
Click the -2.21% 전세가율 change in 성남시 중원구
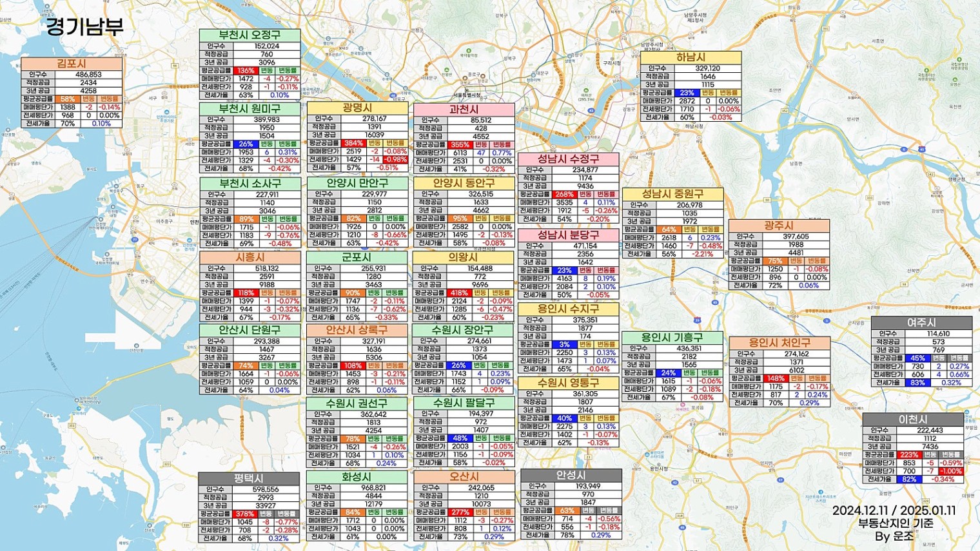coord(702,254)
